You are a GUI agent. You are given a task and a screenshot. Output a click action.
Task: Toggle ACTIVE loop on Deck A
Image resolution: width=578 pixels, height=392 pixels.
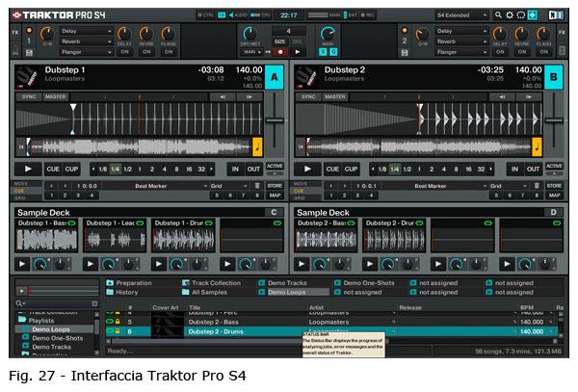pyautogui.click(x=275, y=167)
